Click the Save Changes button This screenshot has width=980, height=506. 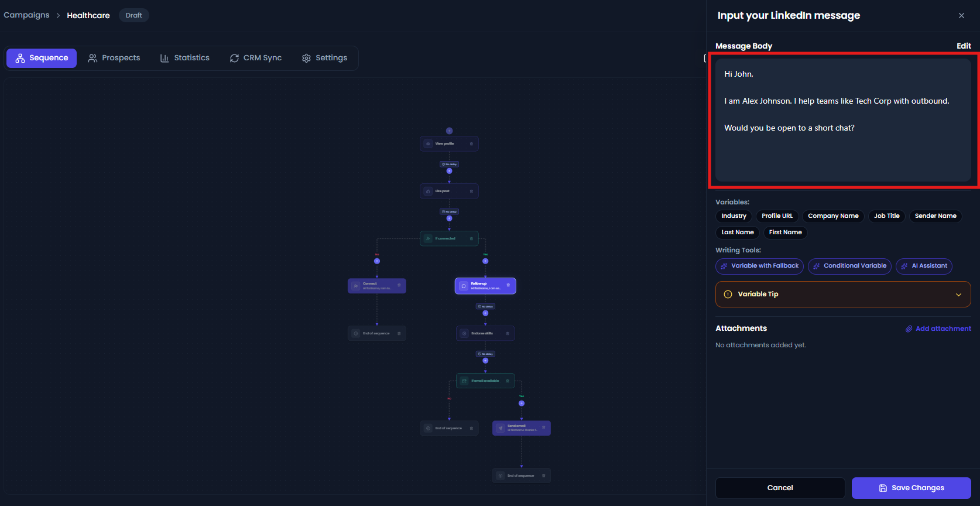point(911,488)
